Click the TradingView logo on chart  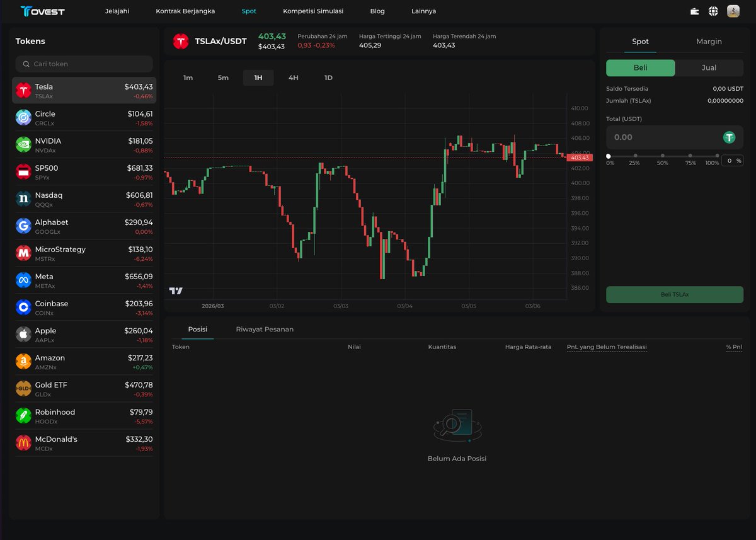tap(176, 291)
